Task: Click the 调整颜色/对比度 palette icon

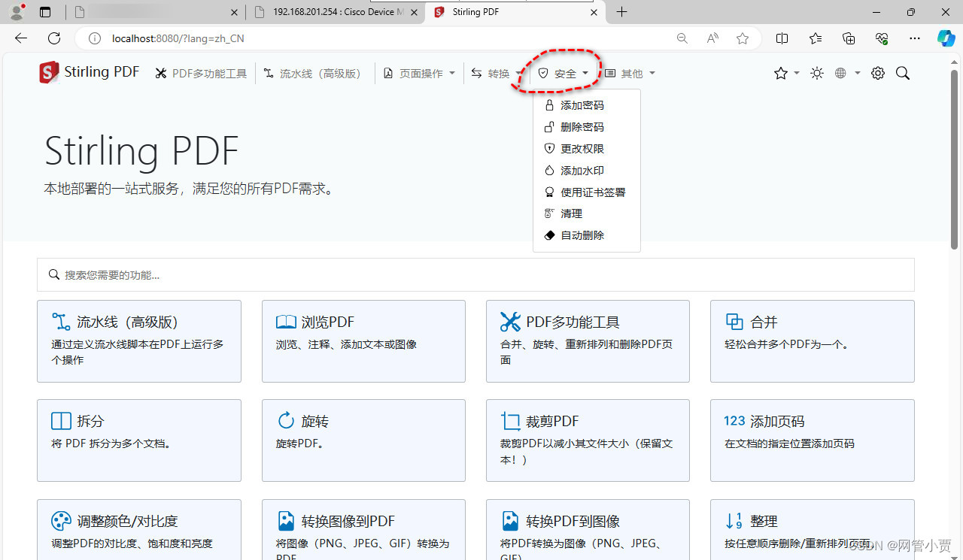Action: click(x=61, y=521)
